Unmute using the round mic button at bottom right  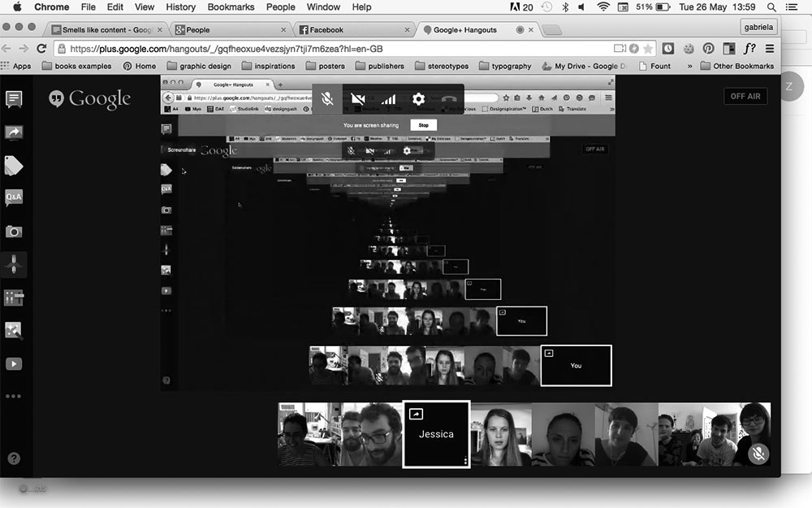point(758,454)
